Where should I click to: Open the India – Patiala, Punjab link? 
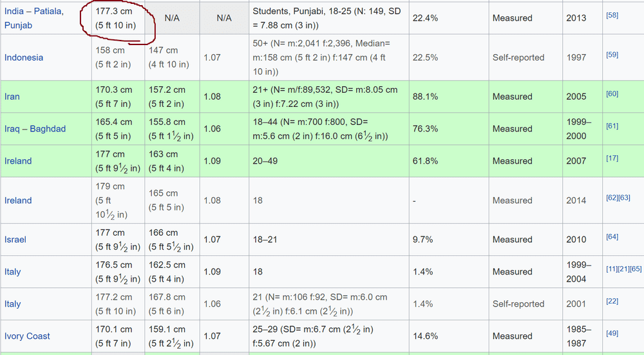33,18
